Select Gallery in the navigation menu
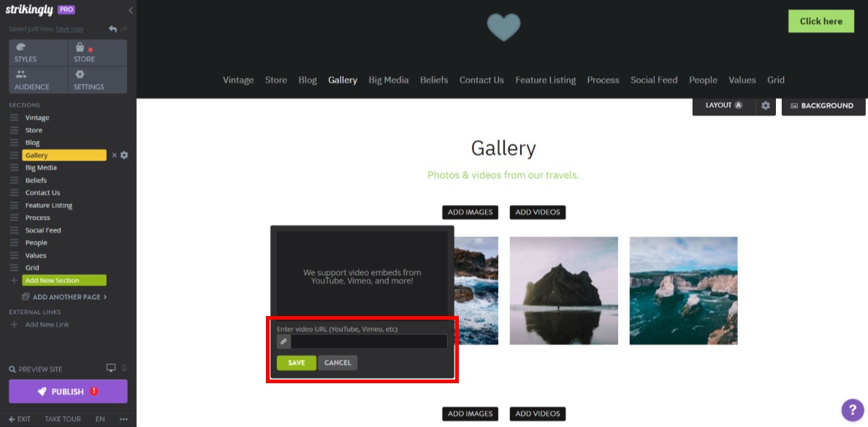The width and height of the screenshot is (868, 427). pyautogui.click(x=342, y=80)
